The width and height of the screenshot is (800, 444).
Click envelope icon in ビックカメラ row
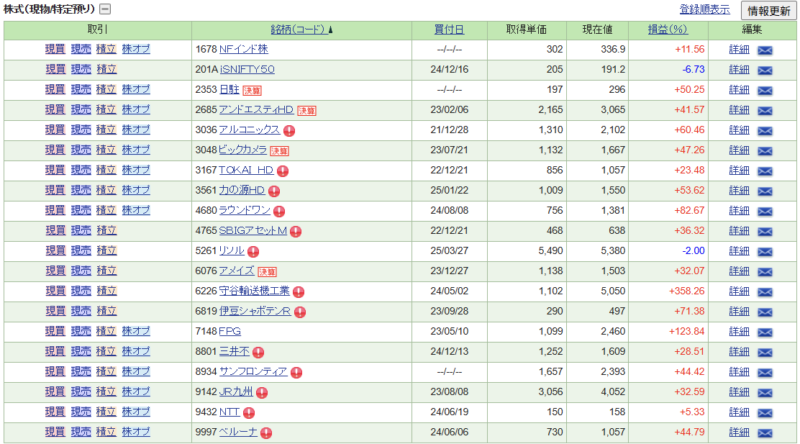765,151
